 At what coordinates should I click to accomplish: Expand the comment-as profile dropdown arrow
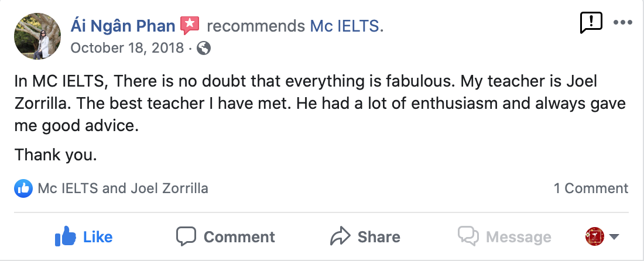coord(614,237)
